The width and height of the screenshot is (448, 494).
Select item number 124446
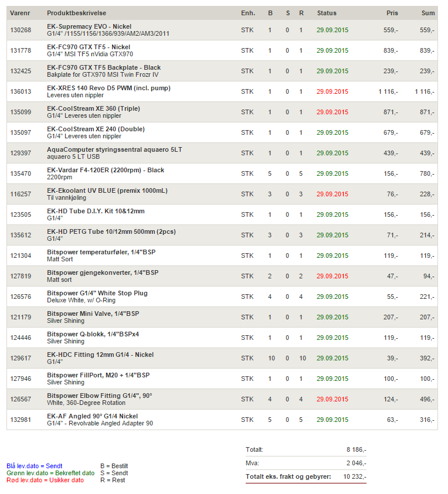[21, 338]
